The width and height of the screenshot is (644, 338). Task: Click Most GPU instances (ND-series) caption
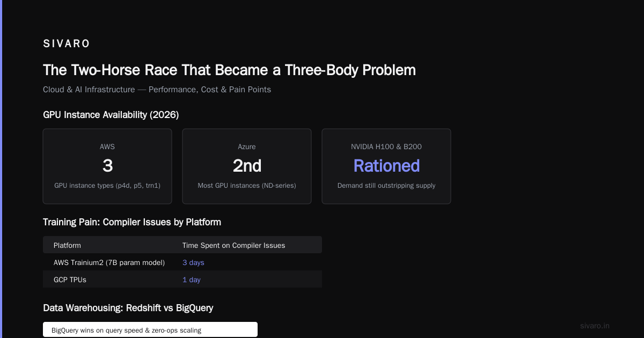[247, 186]
